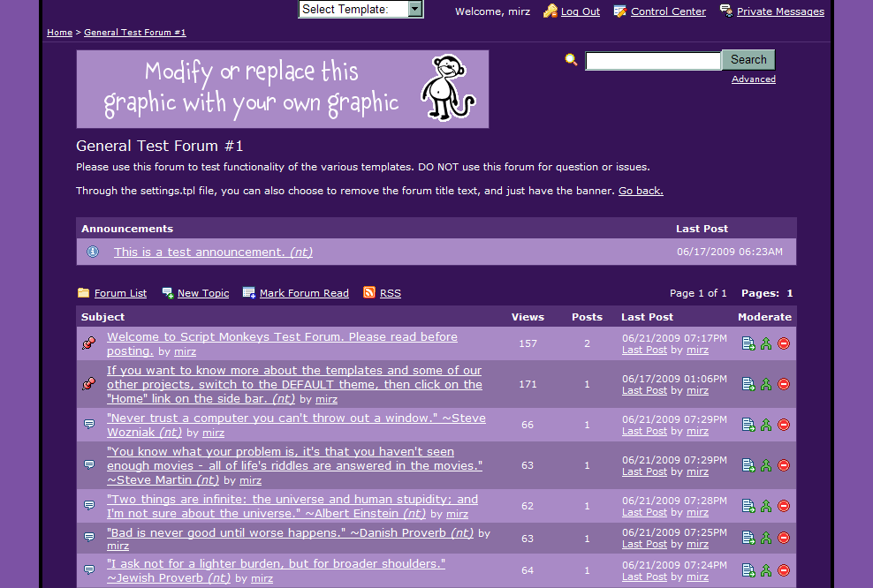Click move icon in Danish Proverb row
Viewport: 873px width, 588px height.
tap(748, 538)
